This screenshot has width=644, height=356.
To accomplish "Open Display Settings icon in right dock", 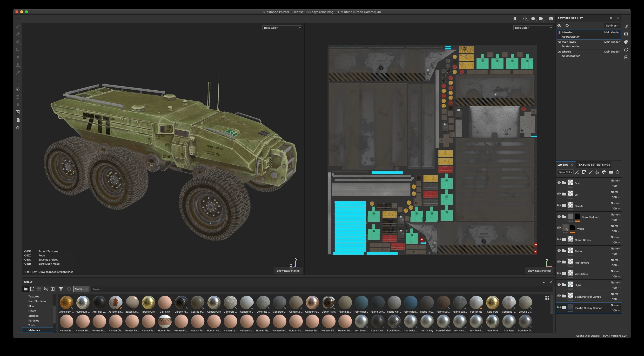I will (626, 34).
